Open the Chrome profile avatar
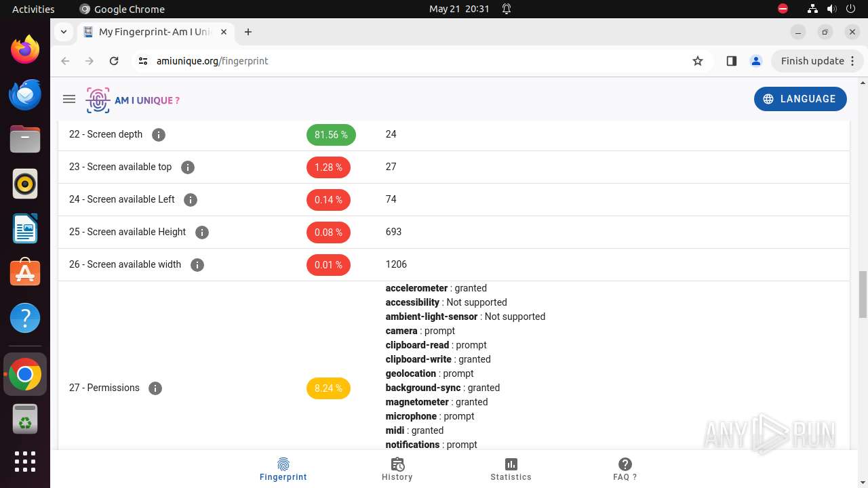The image size is (868, 488). click(x=756, y=61)
